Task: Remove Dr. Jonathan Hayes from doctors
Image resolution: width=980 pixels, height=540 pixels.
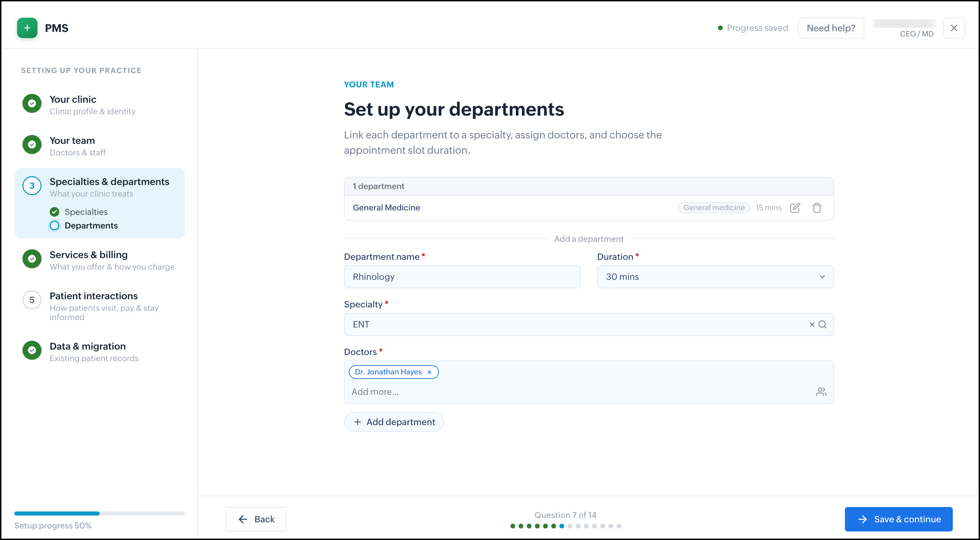Action: coord(429,372)
